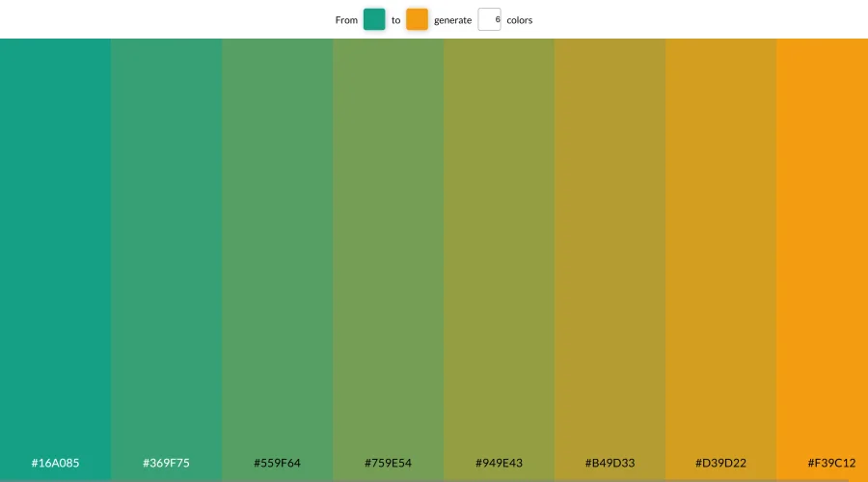Open the orange end color picker
The width and height of the screenshot is (868, 482).
point(417,19)
